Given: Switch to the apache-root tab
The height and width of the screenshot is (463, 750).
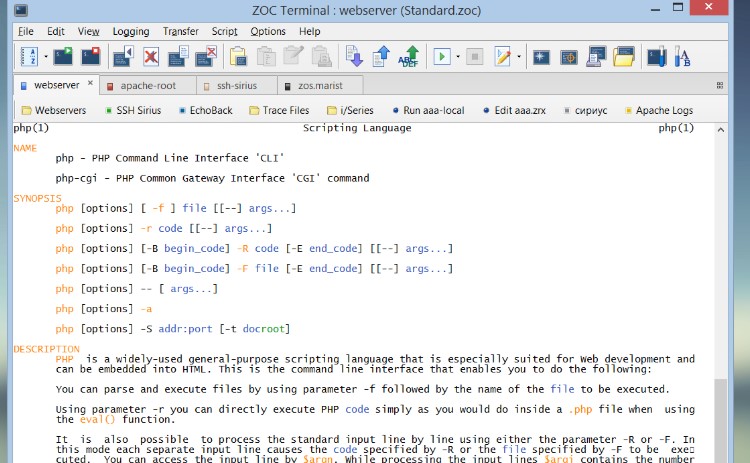Looking at the screenshot, I should 148,86.
